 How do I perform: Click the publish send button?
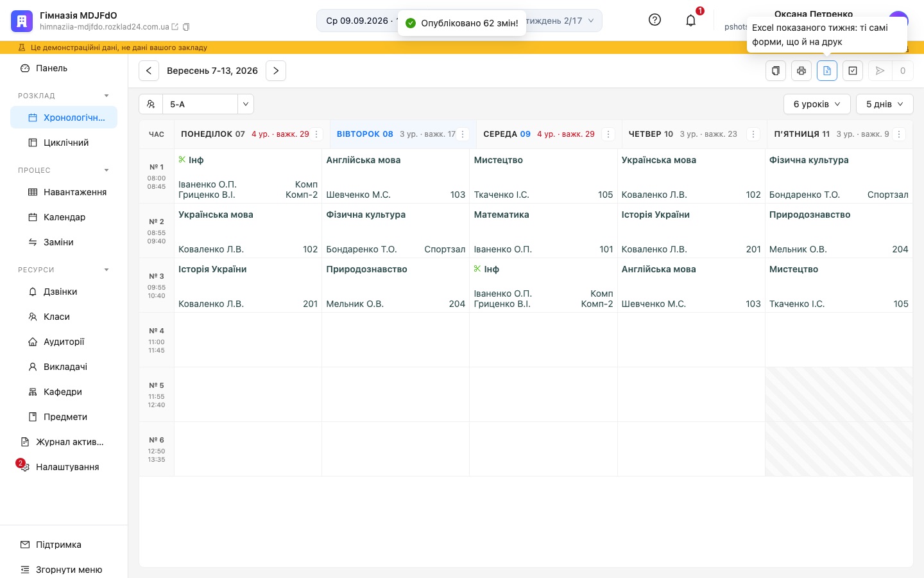[x=880, y=71]
